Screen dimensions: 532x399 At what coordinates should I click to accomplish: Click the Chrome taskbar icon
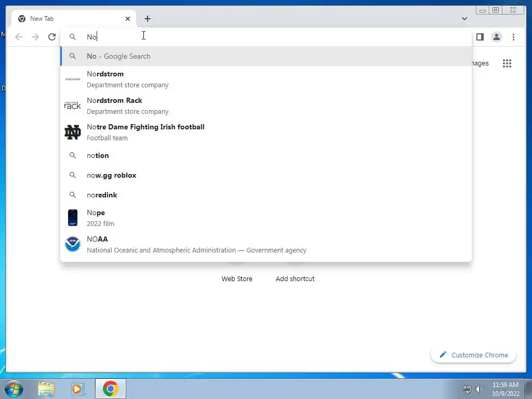pyautogui.click(x=111, y=389)
